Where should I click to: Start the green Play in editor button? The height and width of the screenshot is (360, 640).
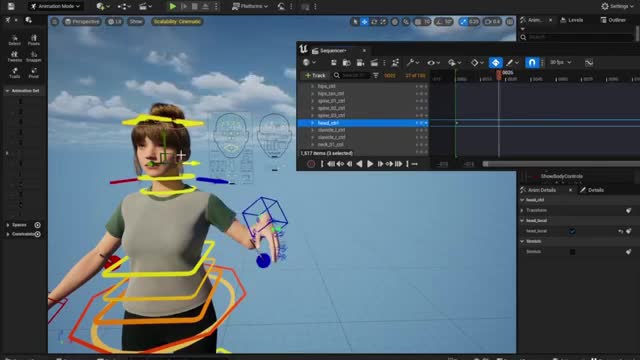[x=173, y=6]
